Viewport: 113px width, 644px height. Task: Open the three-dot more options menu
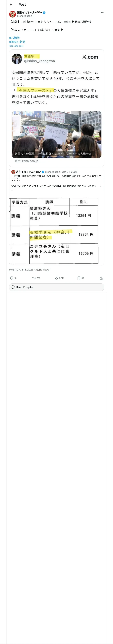102,13
